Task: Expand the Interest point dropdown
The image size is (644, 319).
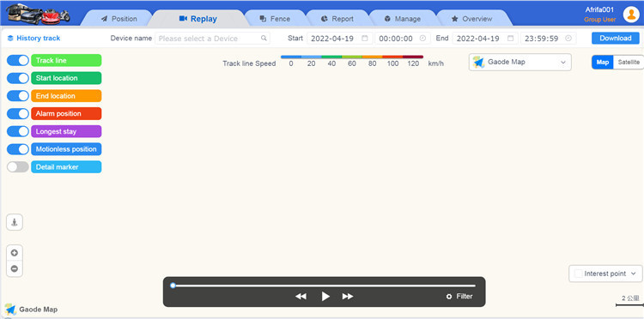Action: pos(605,274)
